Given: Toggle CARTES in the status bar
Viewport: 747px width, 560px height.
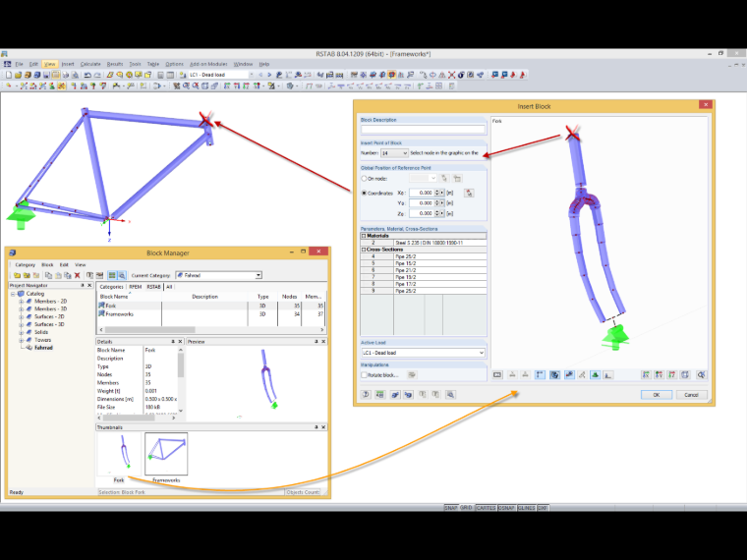Looking at the screenshot, I should coord(486,508).
